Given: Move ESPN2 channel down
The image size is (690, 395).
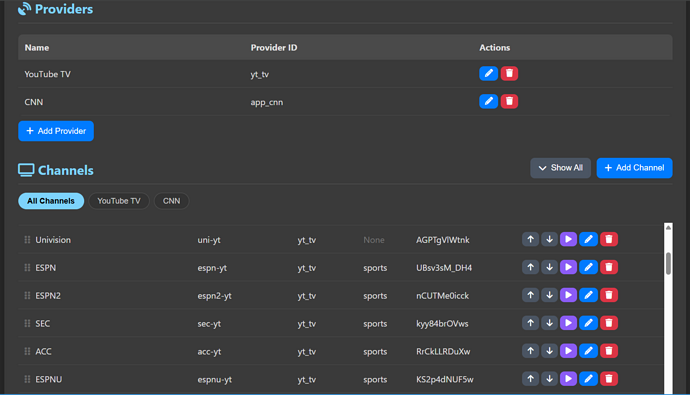Looking at the screenshot, I should point(549,295).
